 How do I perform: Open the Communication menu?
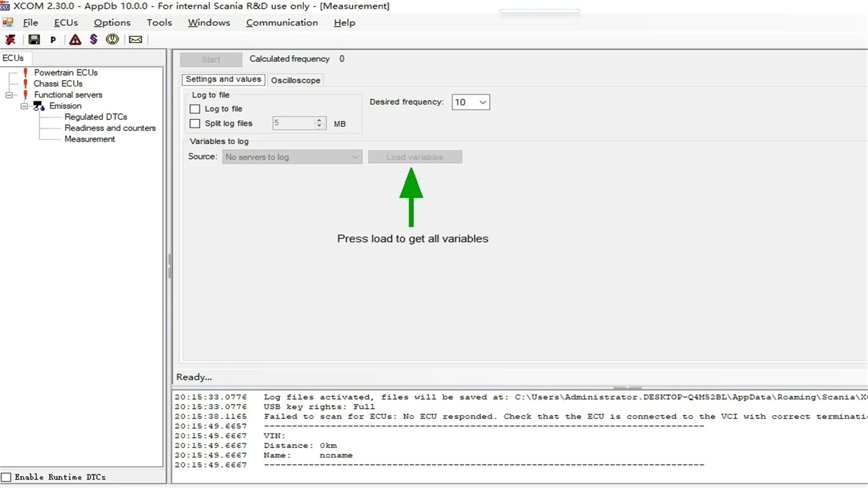pyautogui.click(x=282, y=23)
